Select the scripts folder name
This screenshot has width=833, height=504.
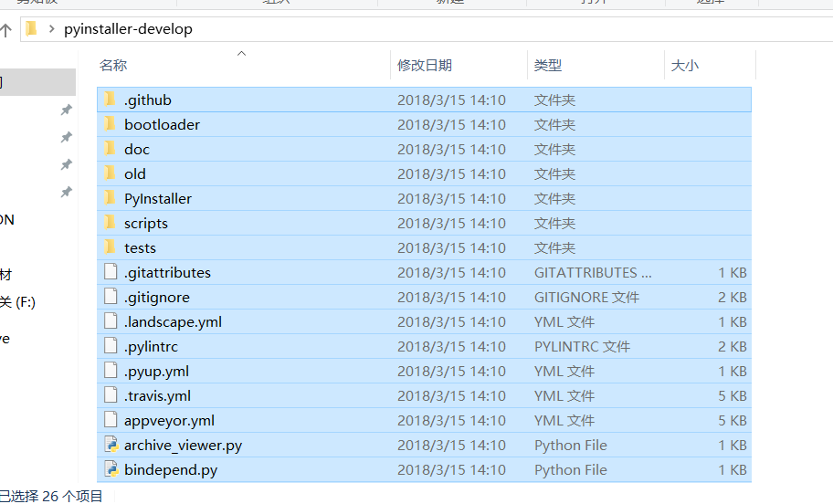point(146,224)
